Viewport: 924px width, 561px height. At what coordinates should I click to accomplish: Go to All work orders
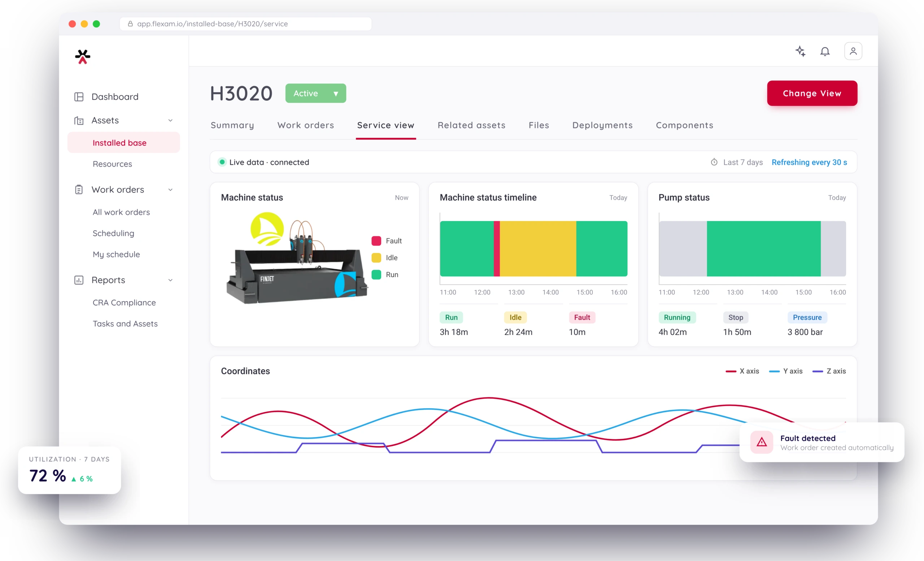click(121, 212)
